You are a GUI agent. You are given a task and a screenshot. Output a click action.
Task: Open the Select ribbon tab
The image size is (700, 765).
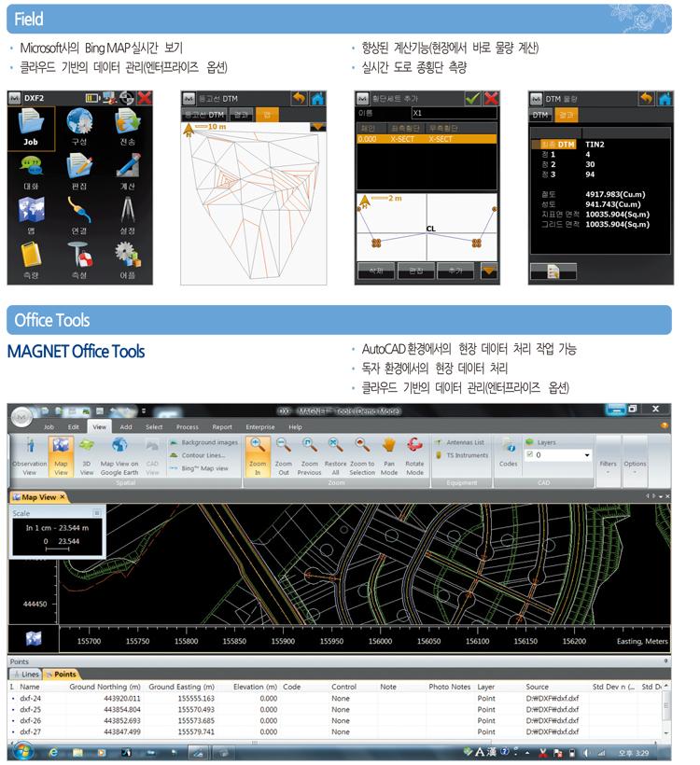154,427
